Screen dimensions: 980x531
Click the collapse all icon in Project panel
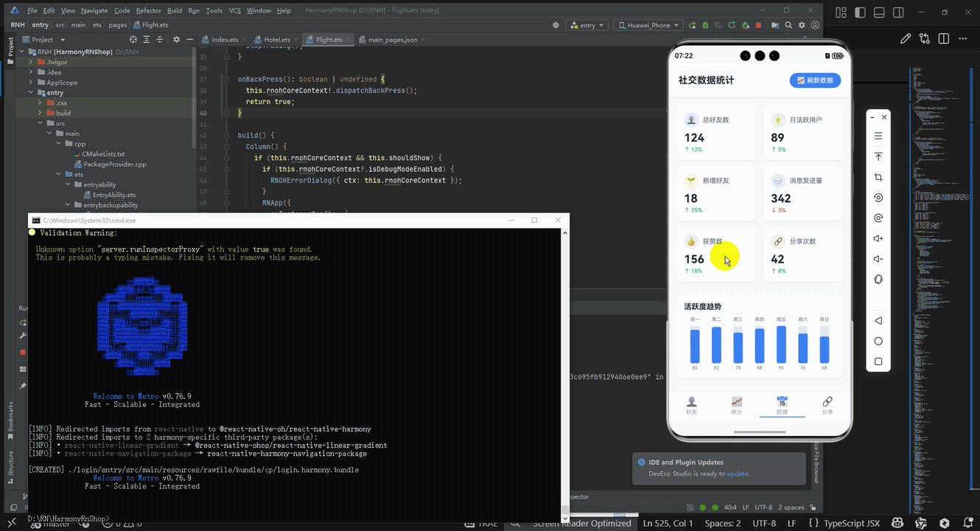160,40
